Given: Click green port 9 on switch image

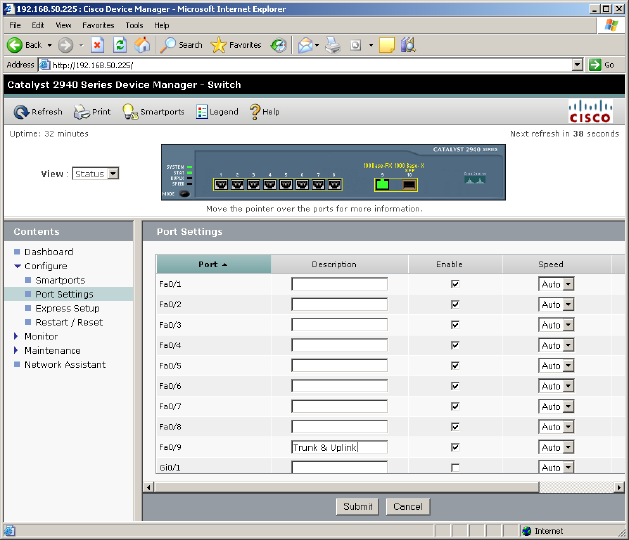Looking at the screenshot, I should pyautogui.click(x=383, y=185).
